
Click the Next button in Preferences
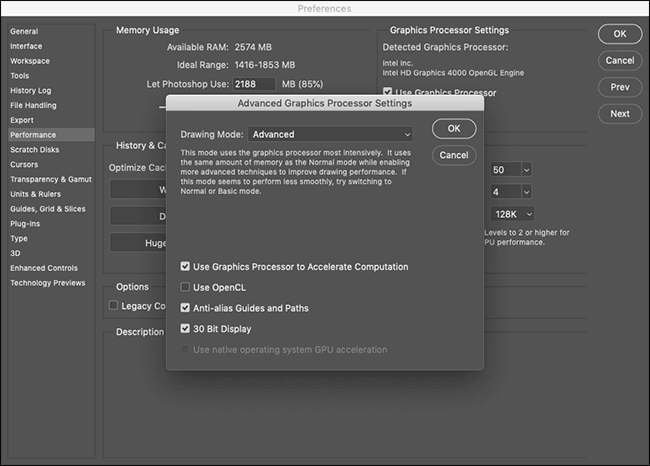(x=620, y=114)
